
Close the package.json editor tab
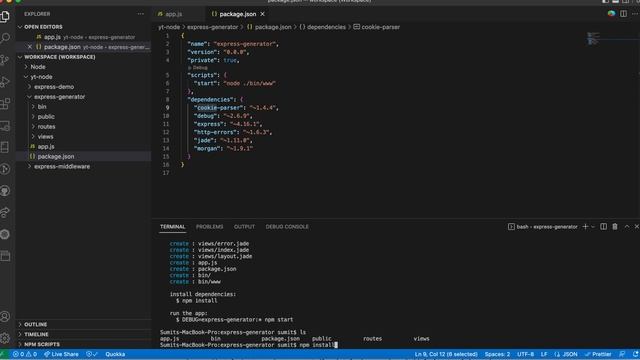[262, 14]
